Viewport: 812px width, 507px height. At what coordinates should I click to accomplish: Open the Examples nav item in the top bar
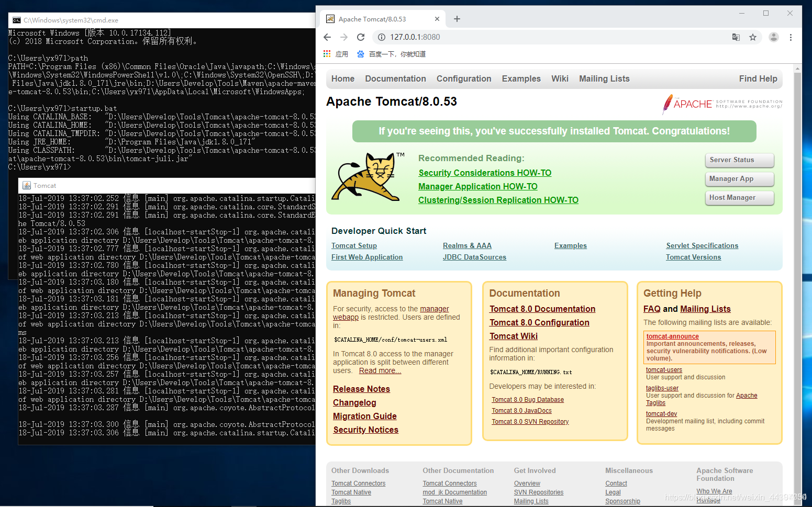pos(521,78)
